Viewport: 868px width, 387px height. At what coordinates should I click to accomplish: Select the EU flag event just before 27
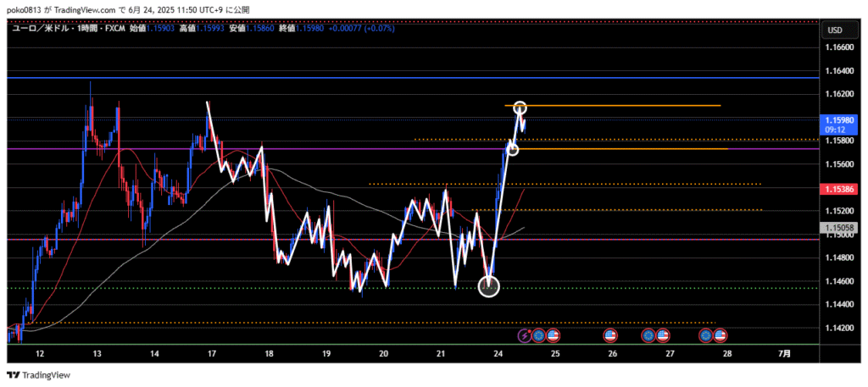[x=648, y=335]
